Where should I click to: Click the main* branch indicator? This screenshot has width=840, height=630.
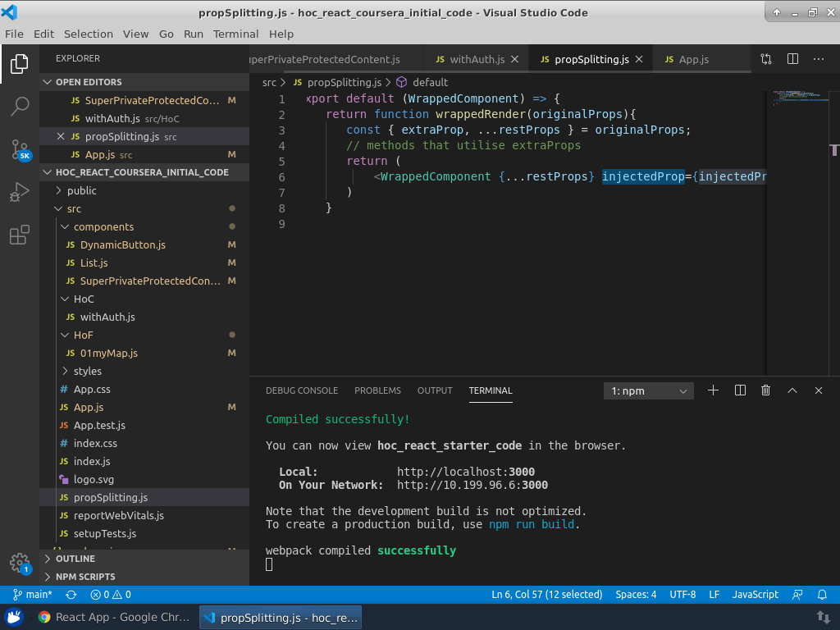33,595
